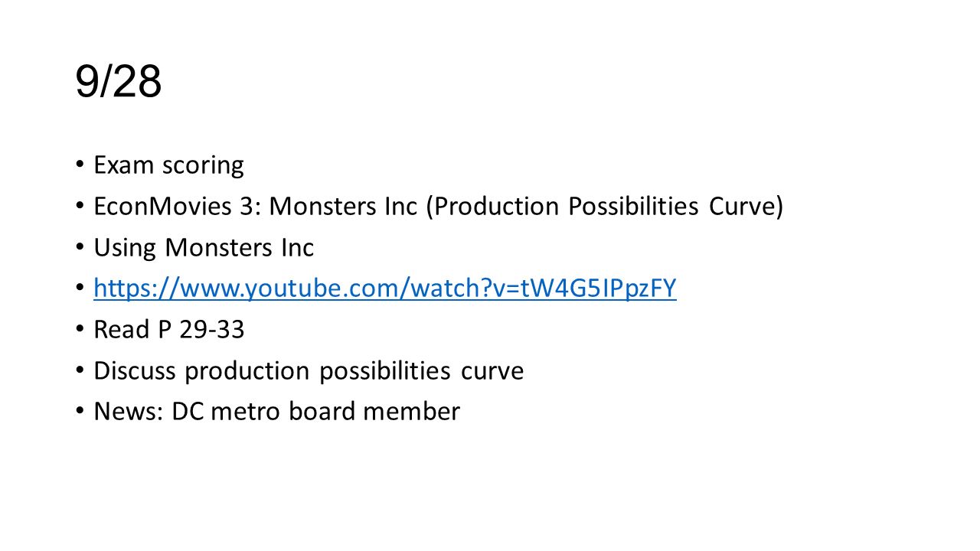Open the YouTube watch link
The image size is (980, 551).
point(385,289)
